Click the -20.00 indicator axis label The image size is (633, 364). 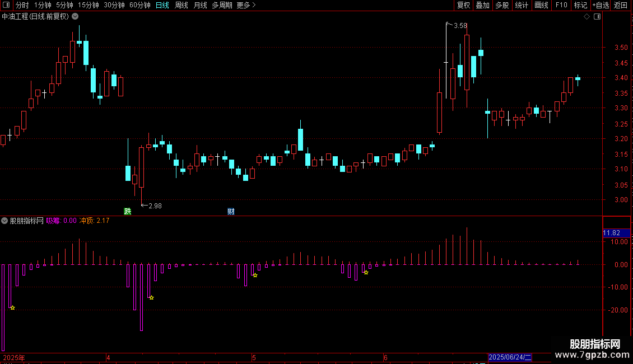click(x=618, y=310)
